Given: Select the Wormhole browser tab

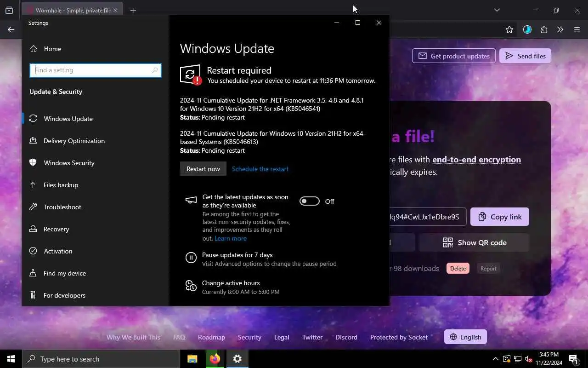Looking at the screenshot, I should point(73,10).
